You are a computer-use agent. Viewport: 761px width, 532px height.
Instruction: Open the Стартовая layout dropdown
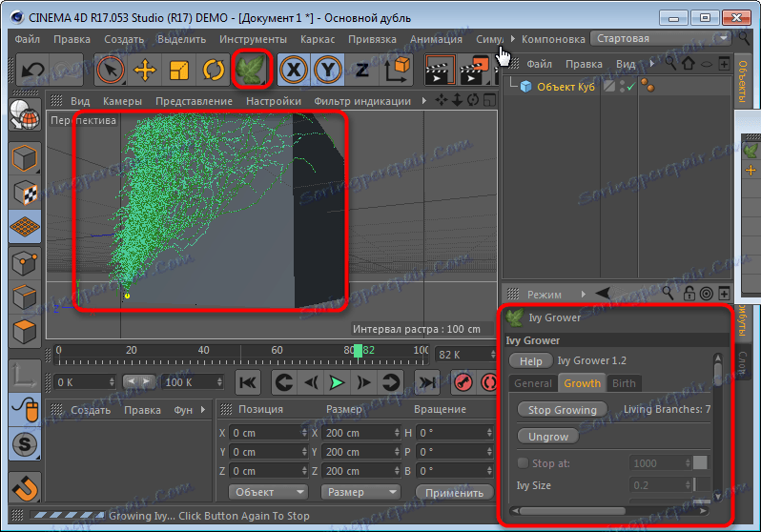pyautogui.click(x=660, y=38)
